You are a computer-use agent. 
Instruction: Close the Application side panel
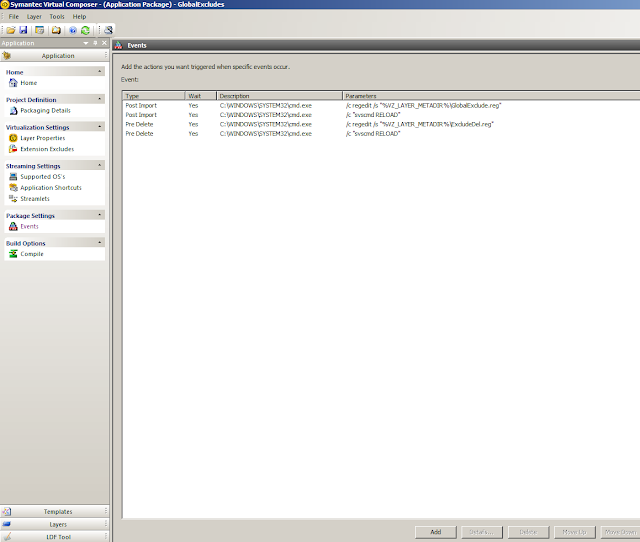point(104,43)
